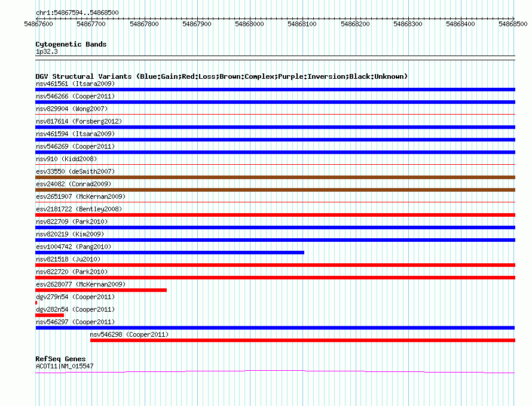Select the blue bar under nsv822709
This screenshot has height=406, width=532.
275,227
